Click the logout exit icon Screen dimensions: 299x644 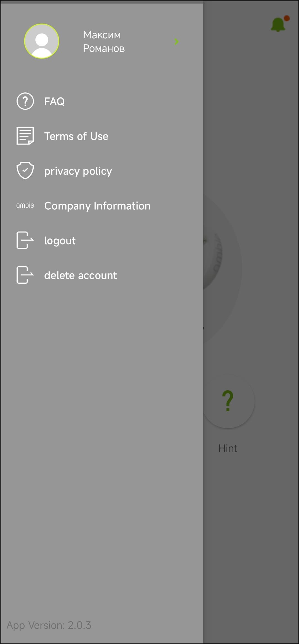[25, 240]
